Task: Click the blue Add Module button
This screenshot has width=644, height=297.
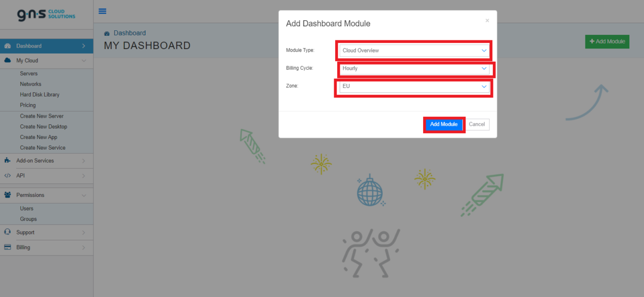Action: click(444, 124)
